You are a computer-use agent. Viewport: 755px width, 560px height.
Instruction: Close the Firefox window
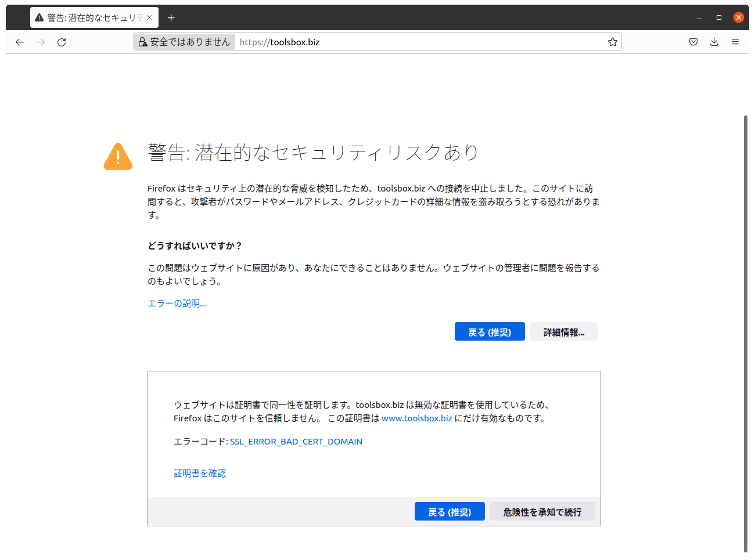[739, 17]
